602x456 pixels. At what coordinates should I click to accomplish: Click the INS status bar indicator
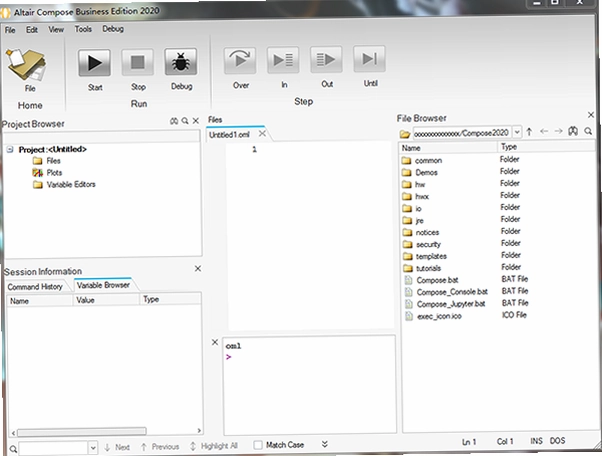536,441
